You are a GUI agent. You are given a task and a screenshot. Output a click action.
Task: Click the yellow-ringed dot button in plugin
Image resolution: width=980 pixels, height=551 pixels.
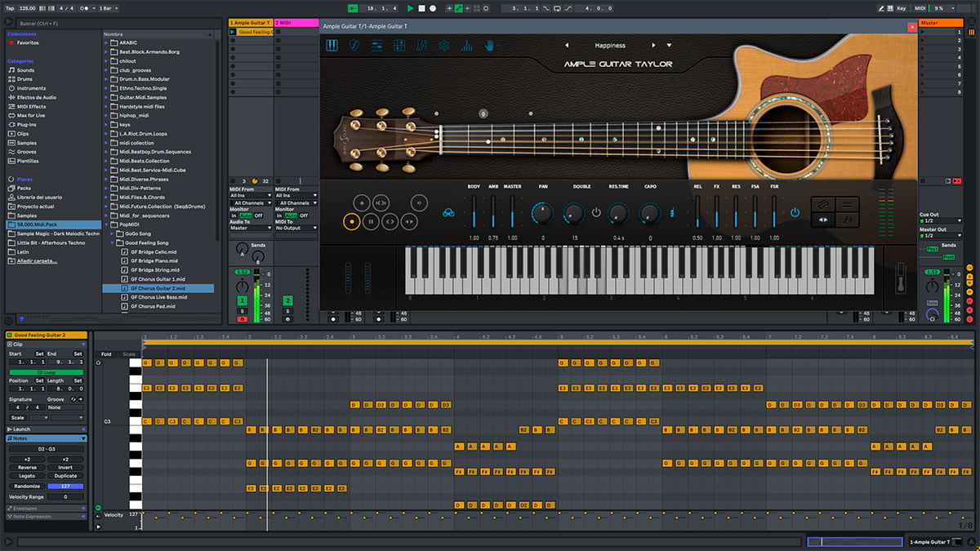pyautogui.click(x=352, y=220)
